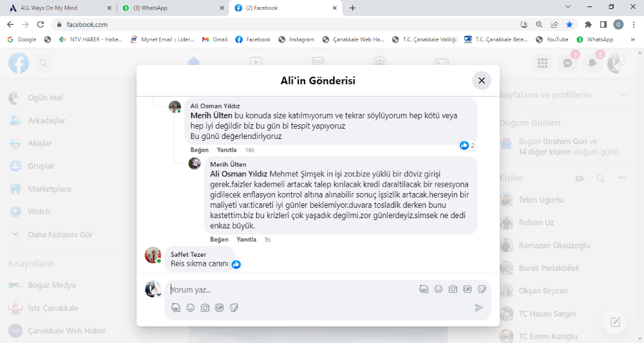View likes on Ali Osman Yıldız's comment
Viewport: 644px width, 343px height.
click(468, 145)
